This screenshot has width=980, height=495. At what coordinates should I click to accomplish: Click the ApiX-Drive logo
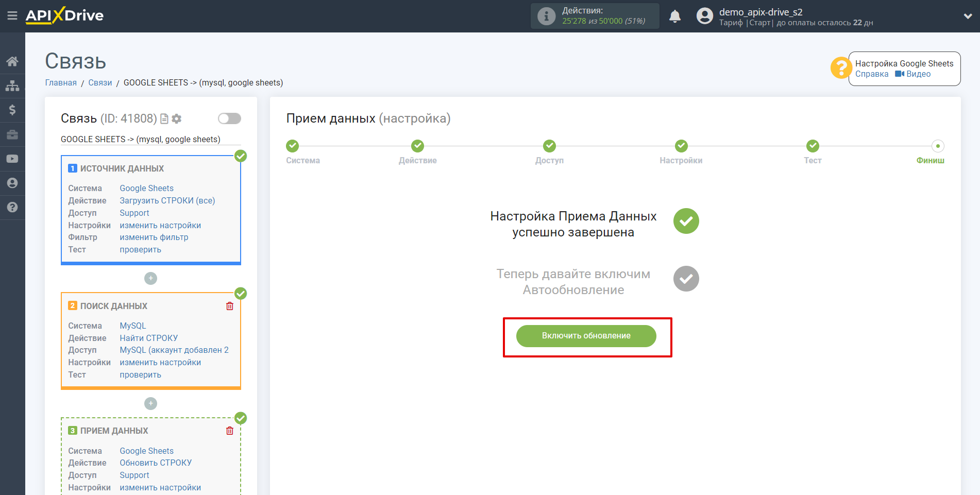[64, 15]
